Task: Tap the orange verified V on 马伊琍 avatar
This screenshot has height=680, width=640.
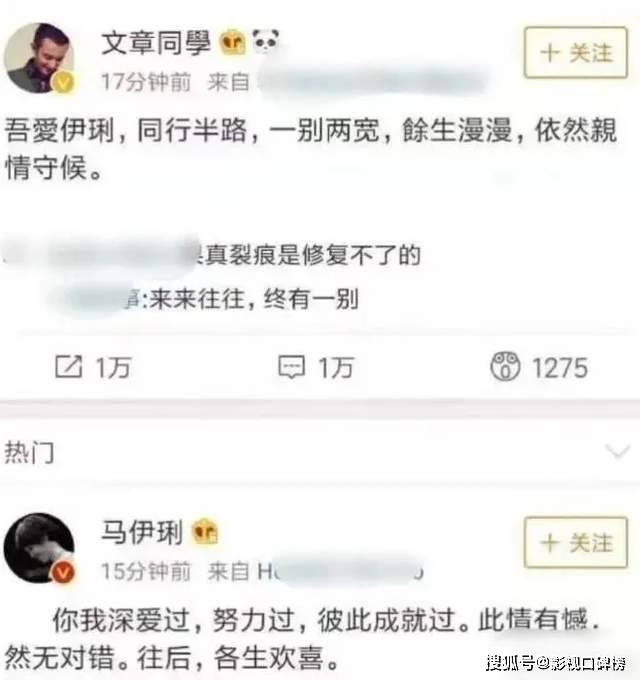Action: [x=63, y=572]
